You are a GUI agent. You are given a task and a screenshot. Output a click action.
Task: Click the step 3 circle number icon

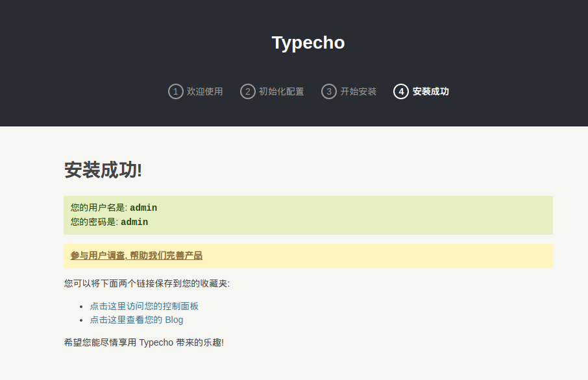click(329, 91)
